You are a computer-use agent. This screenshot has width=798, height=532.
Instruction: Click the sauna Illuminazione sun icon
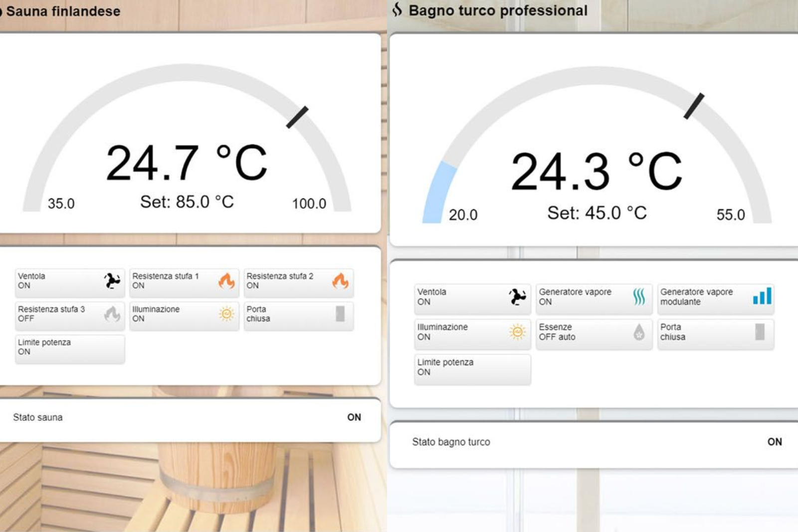click(226, 314)
